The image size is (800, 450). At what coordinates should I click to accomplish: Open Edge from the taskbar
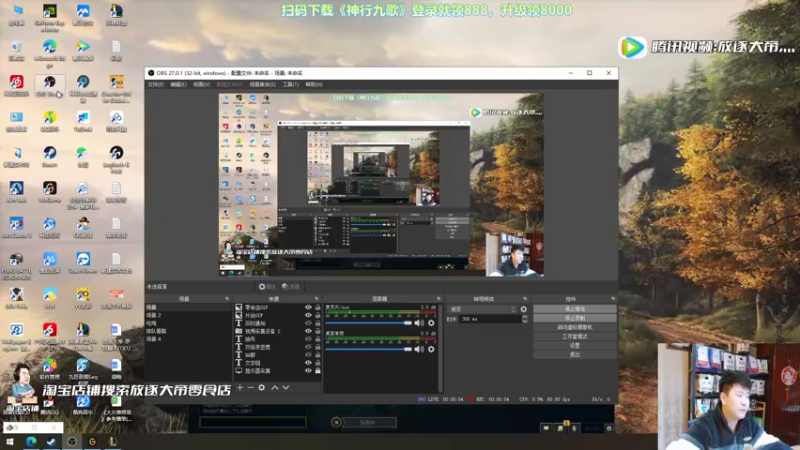click(x=31, y=442)
